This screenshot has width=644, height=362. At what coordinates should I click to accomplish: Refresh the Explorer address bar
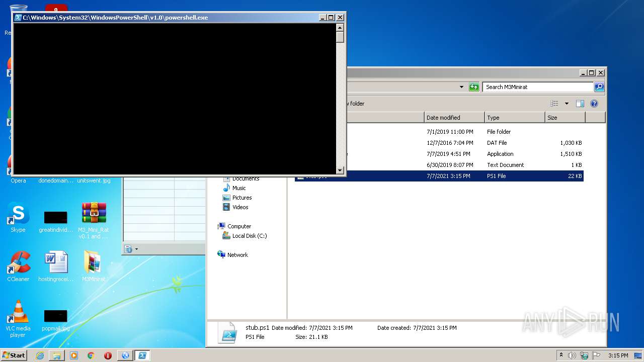click(474, 87)
